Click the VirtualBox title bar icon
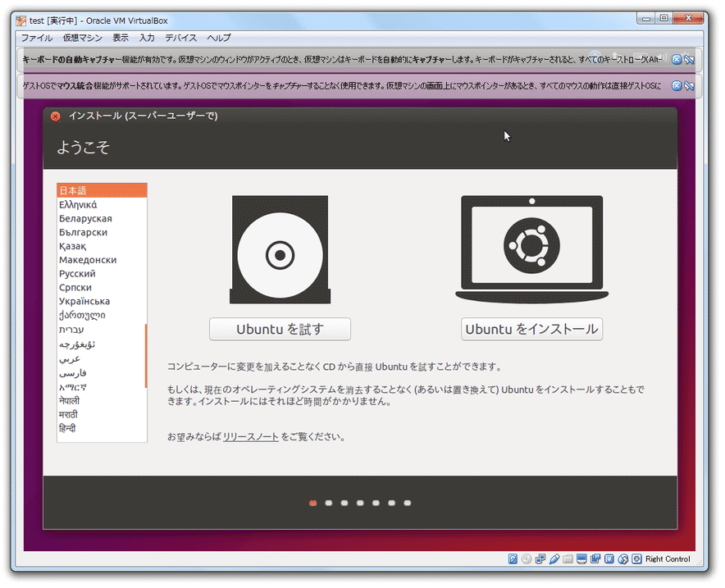 [x=21, y=21]
